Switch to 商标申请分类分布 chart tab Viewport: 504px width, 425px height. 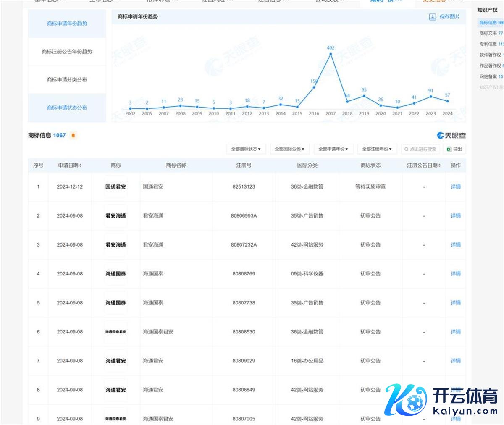pyautogui.click(x=67, y=80)
